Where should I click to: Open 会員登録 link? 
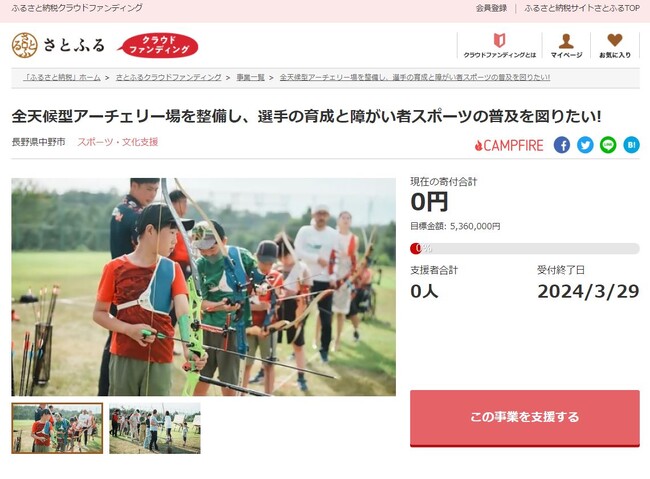(x=491, y=8)
